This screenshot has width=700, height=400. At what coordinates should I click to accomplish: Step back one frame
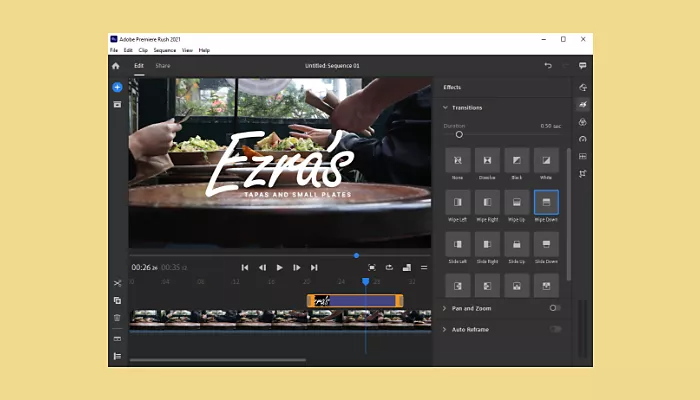tap(262, 267)
